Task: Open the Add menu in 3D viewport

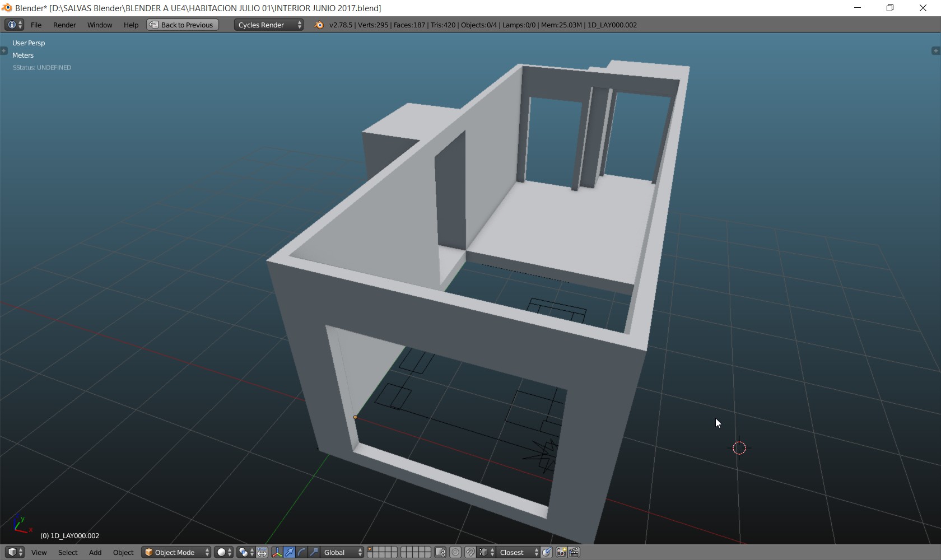Action: 95,552
